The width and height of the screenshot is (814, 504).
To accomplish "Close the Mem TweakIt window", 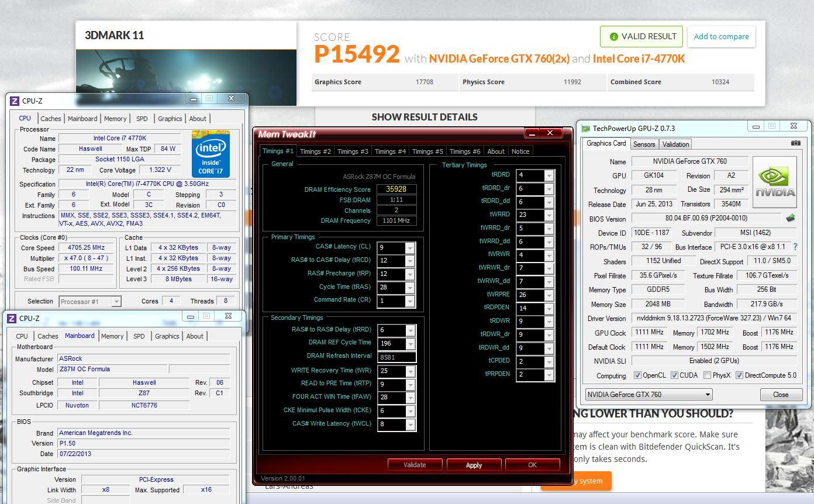I will click(x=550, y=133).
